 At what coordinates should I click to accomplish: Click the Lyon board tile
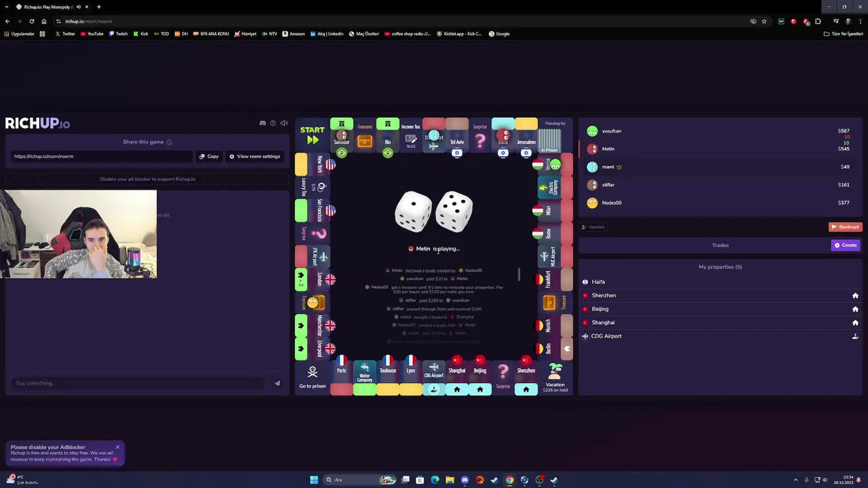[411, 378]
